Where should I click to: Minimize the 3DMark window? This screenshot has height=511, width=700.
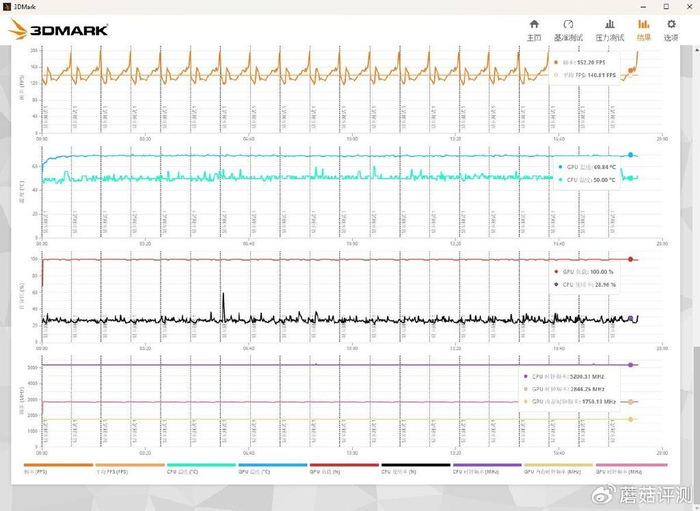tap(644, 7)
